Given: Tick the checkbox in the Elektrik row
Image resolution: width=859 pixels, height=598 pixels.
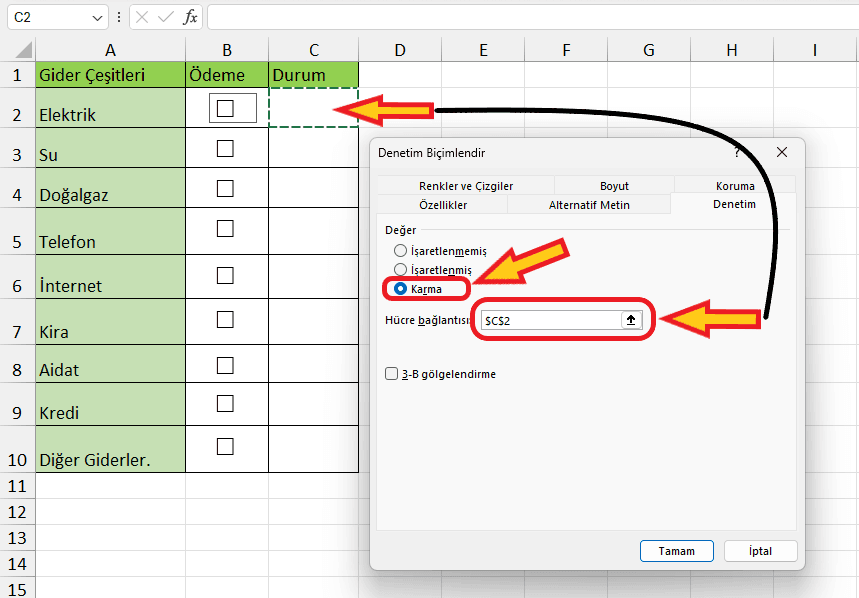Looking at the screenshot, I should pos(225,108).
